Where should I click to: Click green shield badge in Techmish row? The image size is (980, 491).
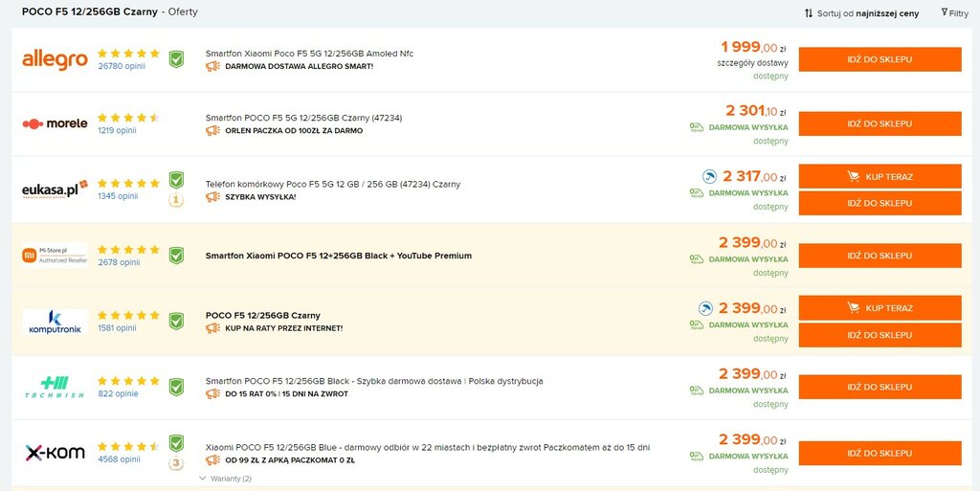(177, 387)
